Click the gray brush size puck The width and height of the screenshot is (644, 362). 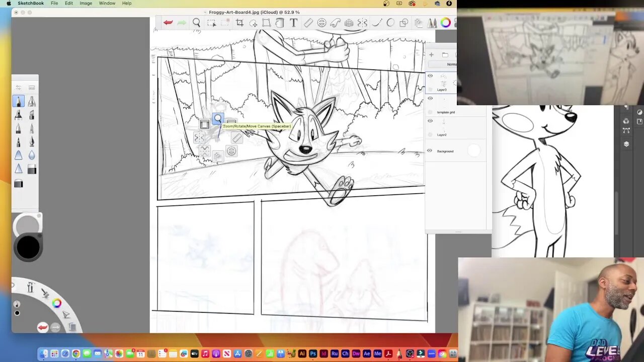tap(28, 225)
